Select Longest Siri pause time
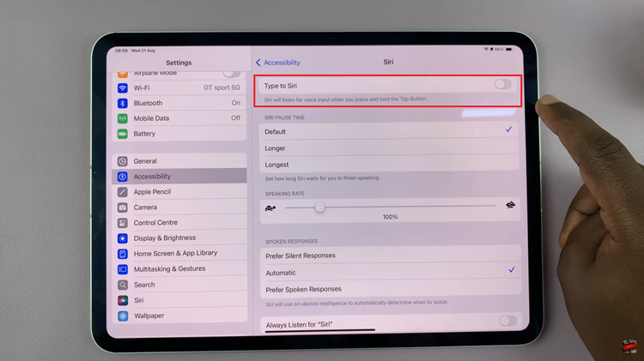The width and height of the screenshot is (644, 361). 389,164
